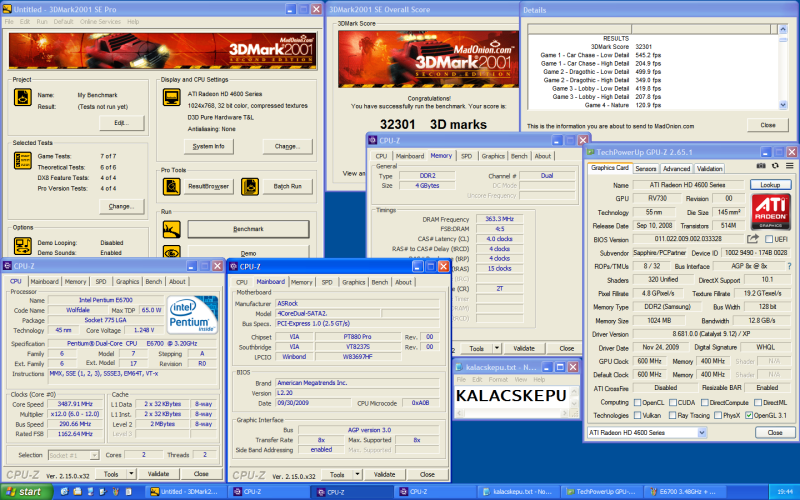
Task: Open the ATI Radeon HD 4600 Series GPU dropdown
Action: tap(702, 433)
